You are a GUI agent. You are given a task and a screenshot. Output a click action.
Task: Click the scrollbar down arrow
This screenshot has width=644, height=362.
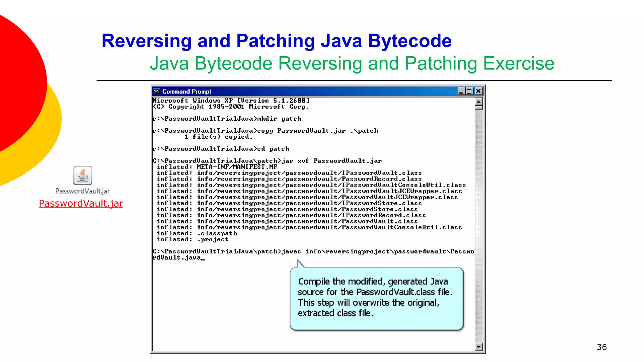coord(479,347)
